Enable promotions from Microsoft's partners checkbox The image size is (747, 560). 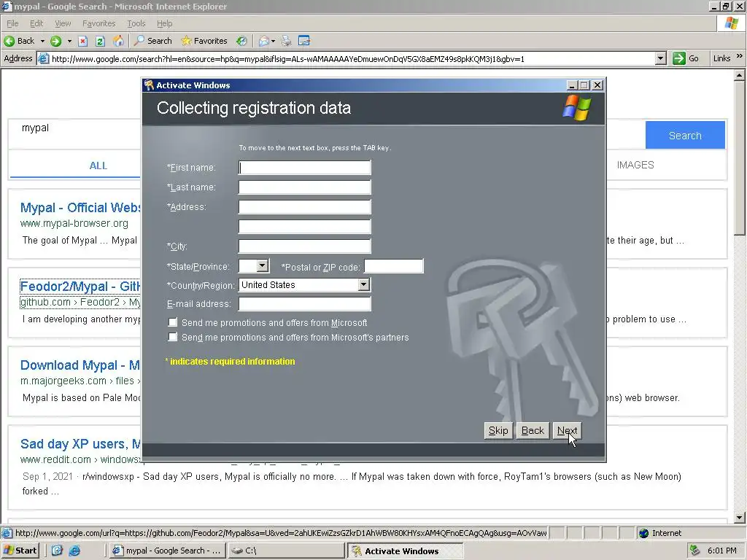[x=172, y=337]
